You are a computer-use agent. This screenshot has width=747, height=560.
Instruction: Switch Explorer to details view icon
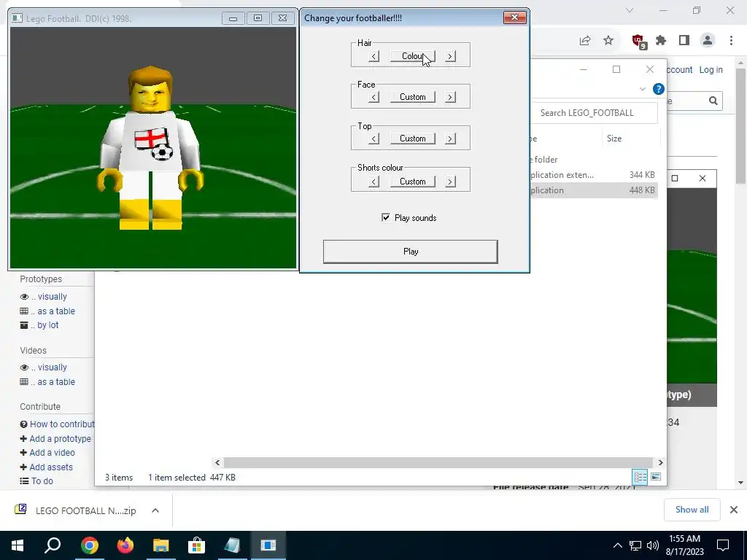(x=640, y=477)
